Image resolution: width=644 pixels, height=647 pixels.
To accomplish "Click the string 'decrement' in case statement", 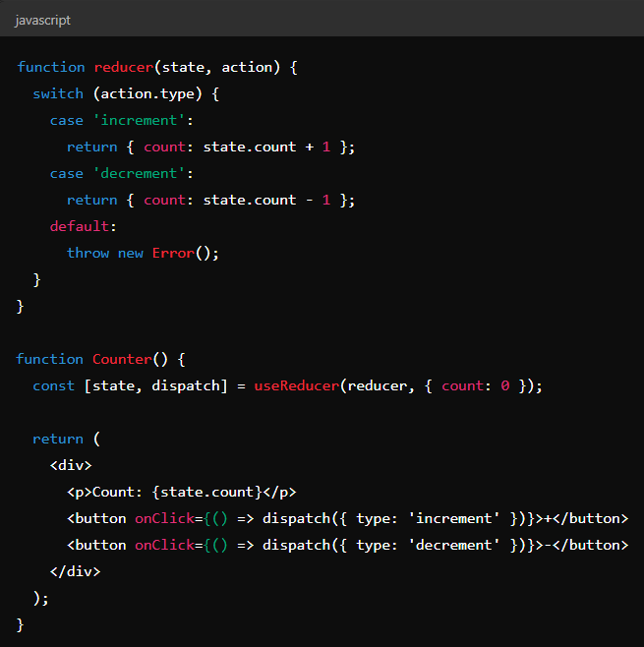I will (139, 173).
